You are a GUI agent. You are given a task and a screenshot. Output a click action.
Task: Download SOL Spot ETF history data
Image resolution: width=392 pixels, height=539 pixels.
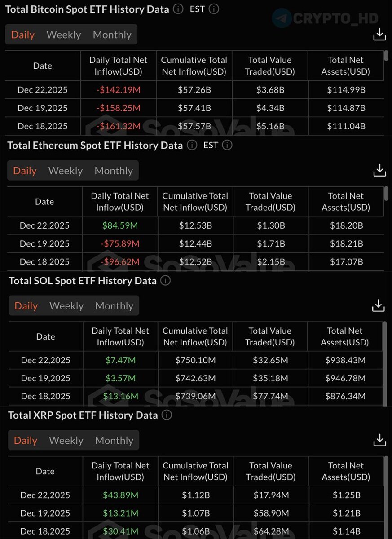(x=379, y=305)
